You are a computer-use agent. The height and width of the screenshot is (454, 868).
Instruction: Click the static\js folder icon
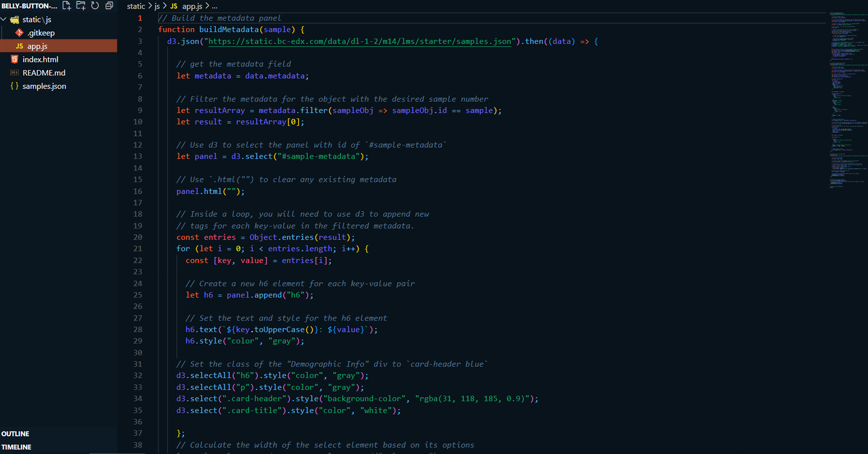pyautogui.click(x=15, y=19)
